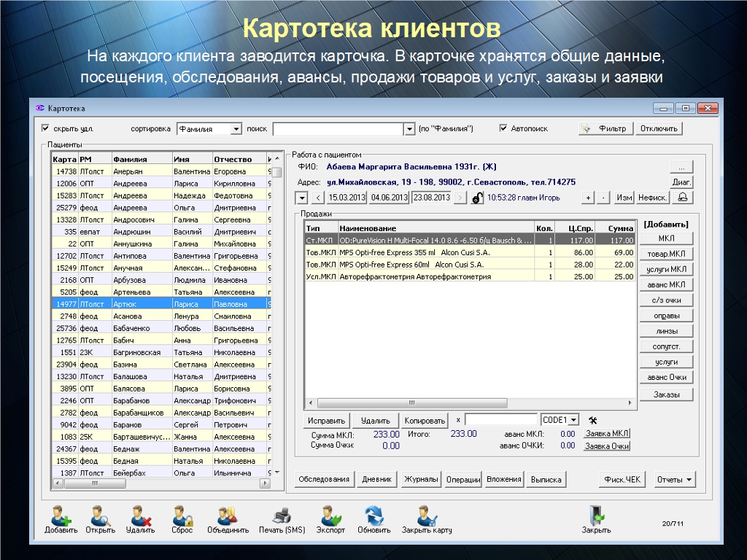Toggle the 'скрыть удл.' checkbox
Image resolution: width=747 pixels, height=560 pixels.
[46, 128]
